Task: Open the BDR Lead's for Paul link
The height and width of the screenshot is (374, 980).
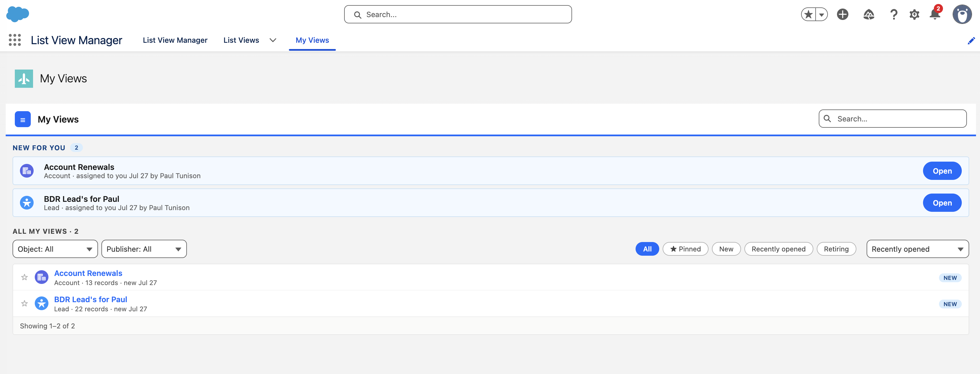Action: [91, 299]
